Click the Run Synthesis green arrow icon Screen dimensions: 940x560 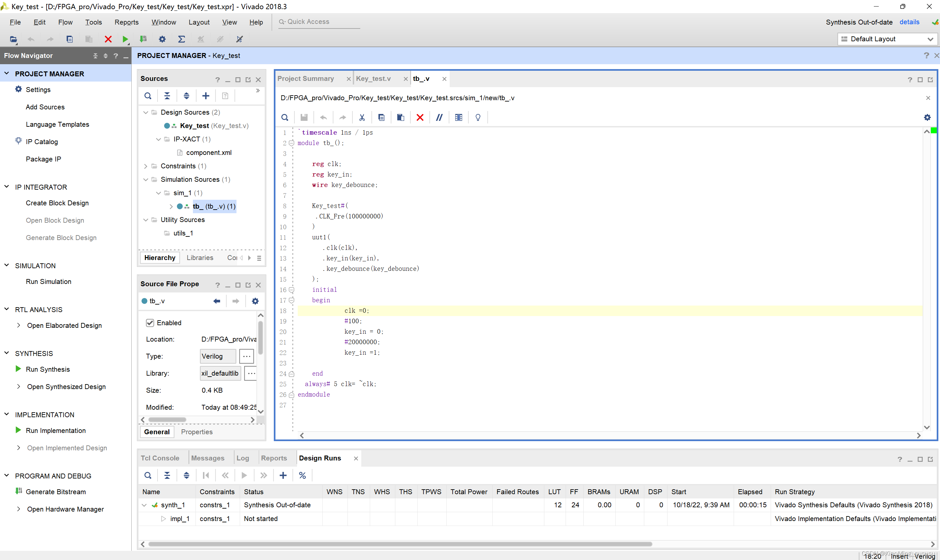point(18,369)
